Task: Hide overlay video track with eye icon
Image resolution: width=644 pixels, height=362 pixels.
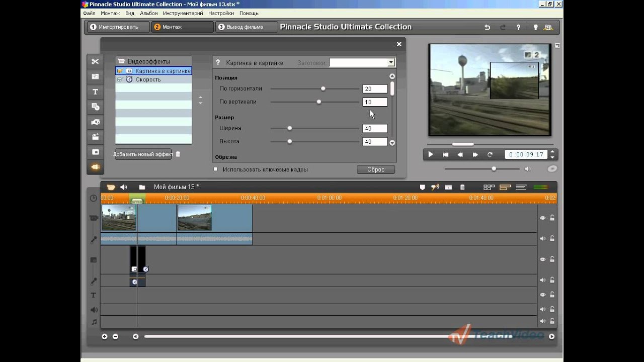Action: tap(542, 259)
